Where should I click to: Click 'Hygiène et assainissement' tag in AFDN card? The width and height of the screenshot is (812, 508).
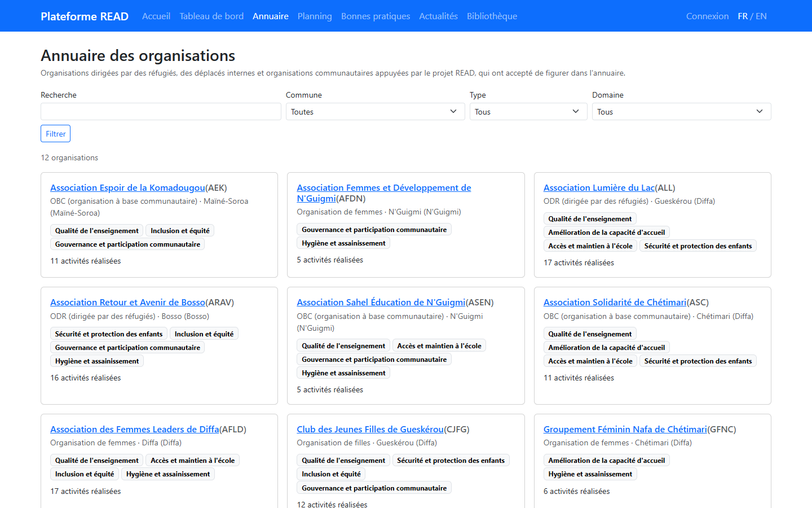pos(343,243)
